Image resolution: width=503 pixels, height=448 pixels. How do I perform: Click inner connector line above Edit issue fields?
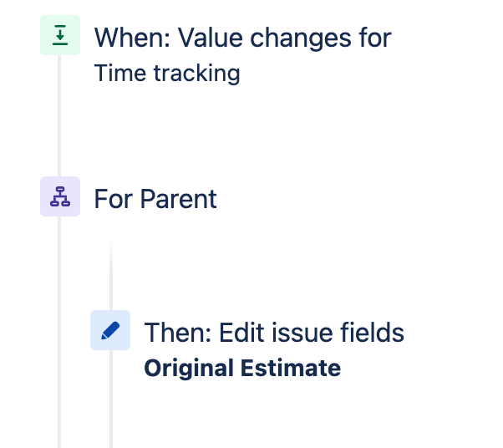point(111,274)
